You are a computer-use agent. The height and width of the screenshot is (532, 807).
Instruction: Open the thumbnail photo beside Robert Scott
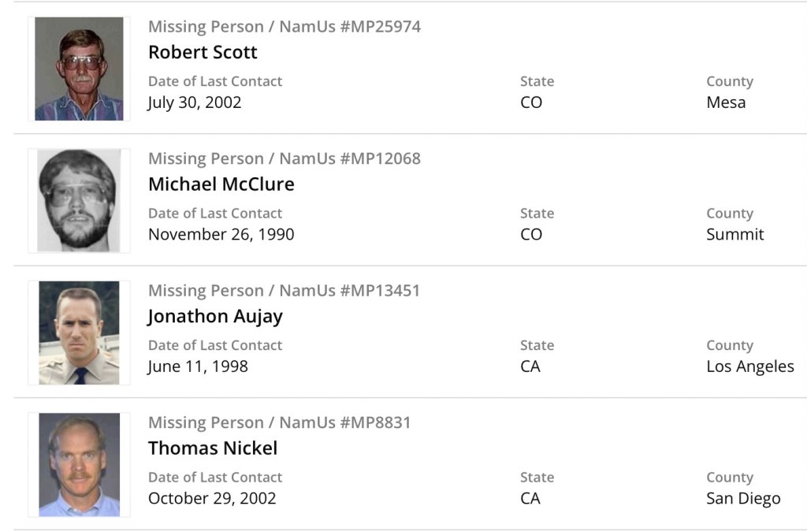click(x=79, y=69)
